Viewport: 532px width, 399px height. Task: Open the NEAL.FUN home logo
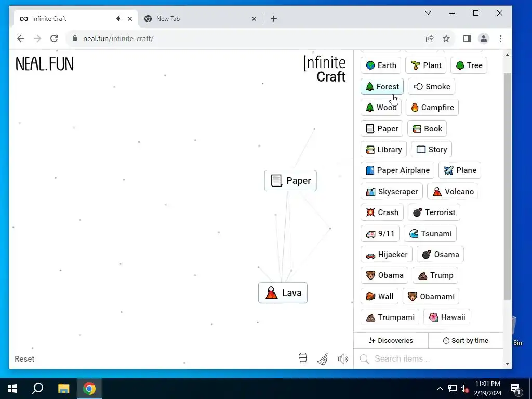tap(45, 64)
